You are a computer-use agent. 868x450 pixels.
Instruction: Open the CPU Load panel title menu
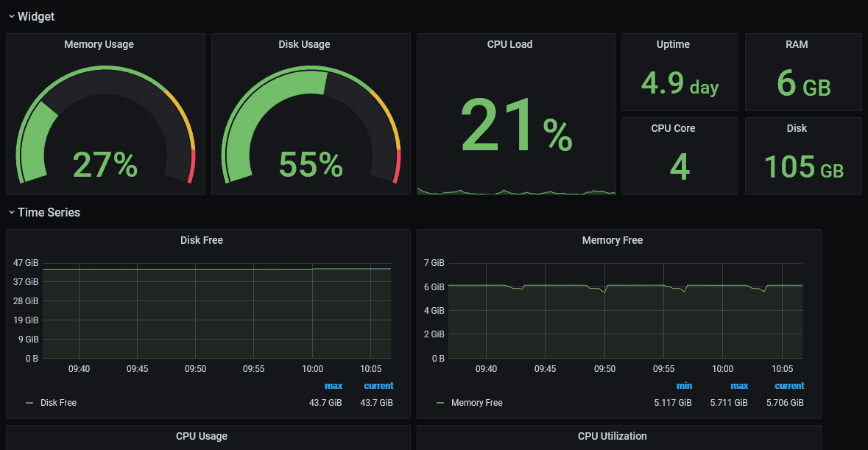pyautogui.click(x=510, y=44)
